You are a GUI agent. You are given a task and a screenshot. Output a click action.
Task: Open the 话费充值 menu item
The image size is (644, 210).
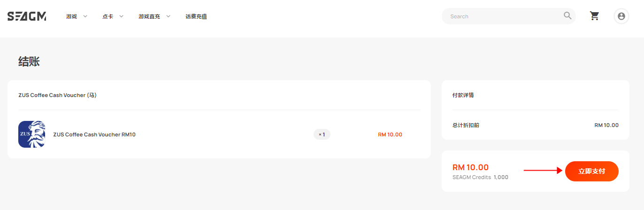(x=196, y=16)
